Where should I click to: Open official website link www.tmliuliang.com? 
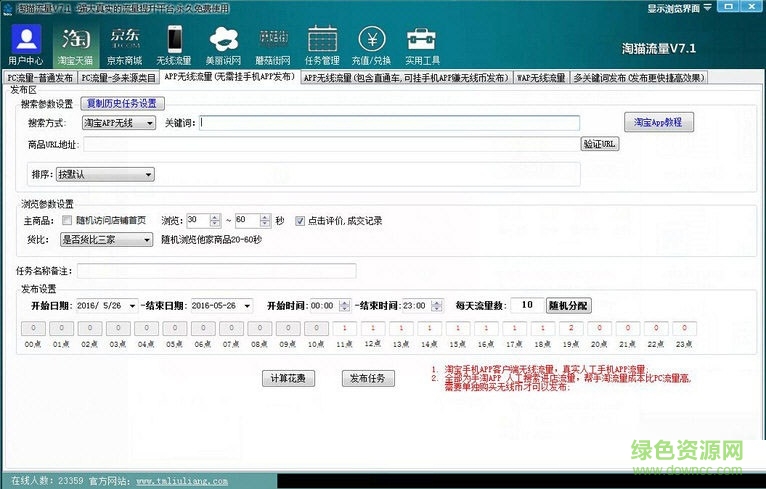point(182,481)
